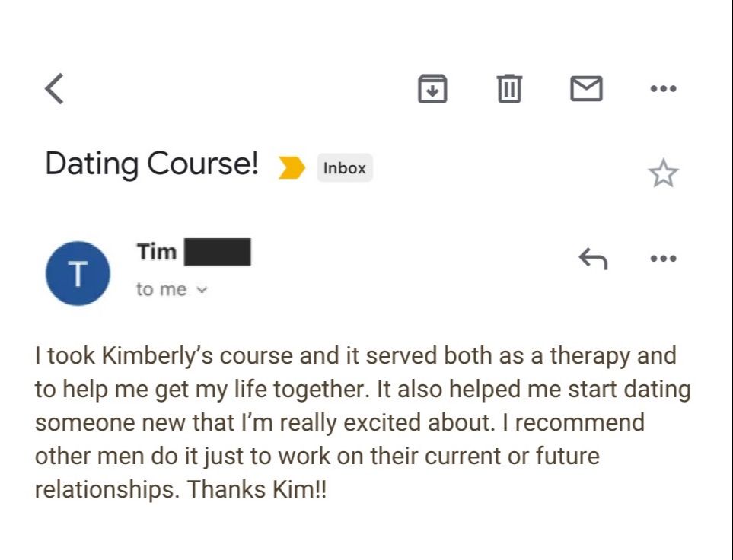The width and height of the screenshot is (733, 560).
Task: Click the 'Dating Course!' subject title
Action: pos(151,164)
